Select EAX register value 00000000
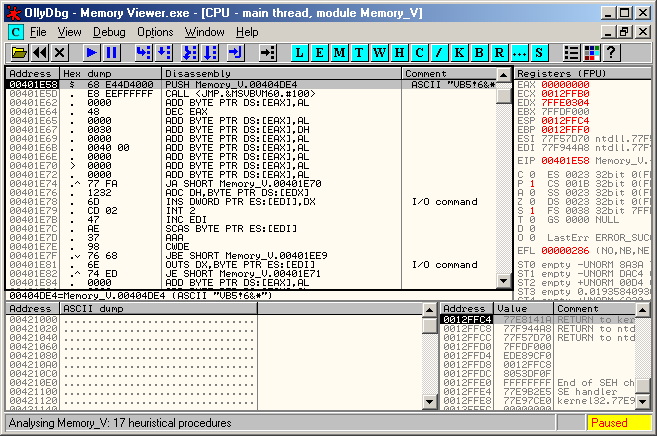Screen dimensions: 657x436 tap(565, 85)
